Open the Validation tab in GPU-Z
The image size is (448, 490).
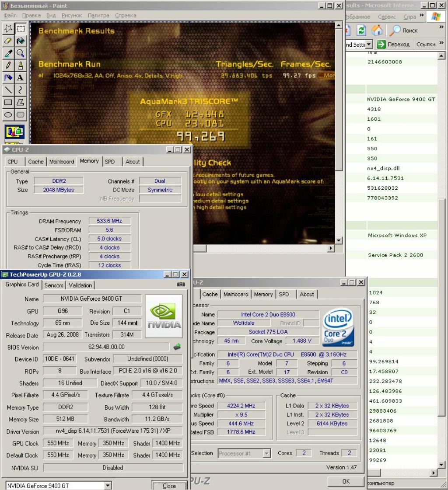click(x=80, y=285)
